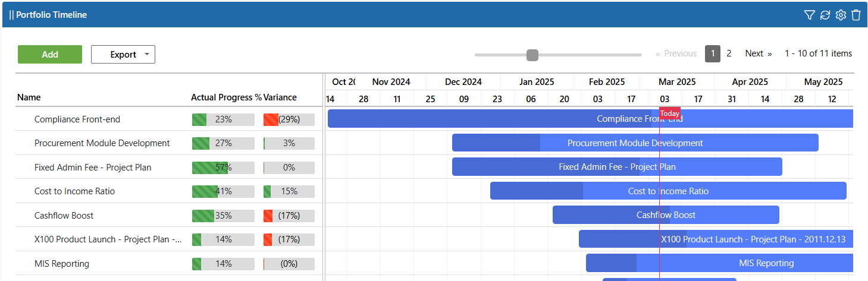
Task: Select page 1 in pagination
Action: click(713, 53)
